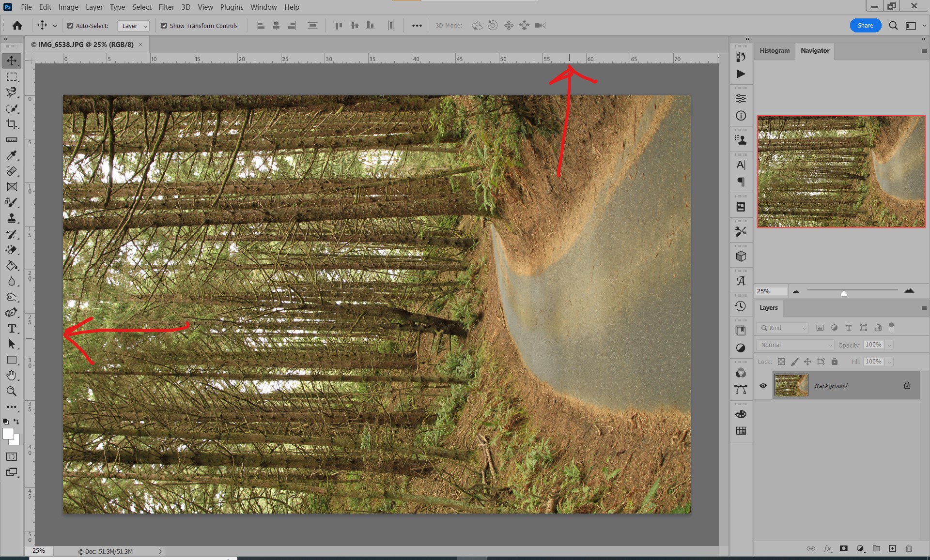Image resolution: width=930 pixels, height=560 pixels.
Task: Open the Filter menu
Action: click(166, 7)
